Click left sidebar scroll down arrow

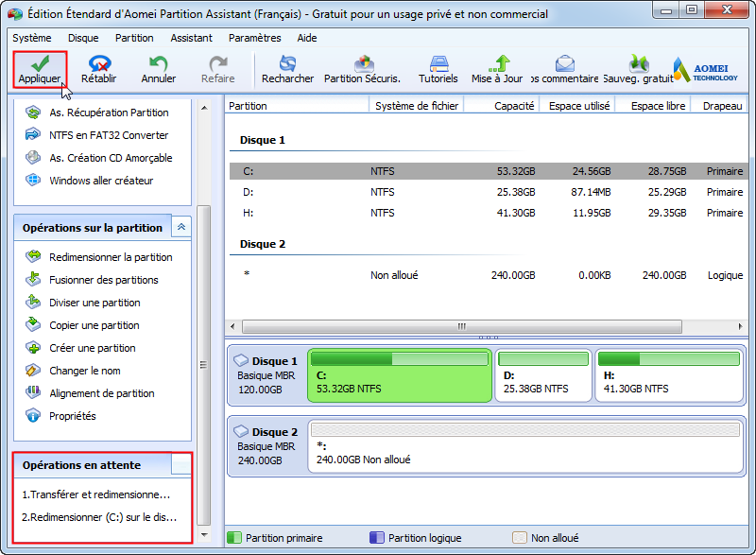click(x=204, y=534)
